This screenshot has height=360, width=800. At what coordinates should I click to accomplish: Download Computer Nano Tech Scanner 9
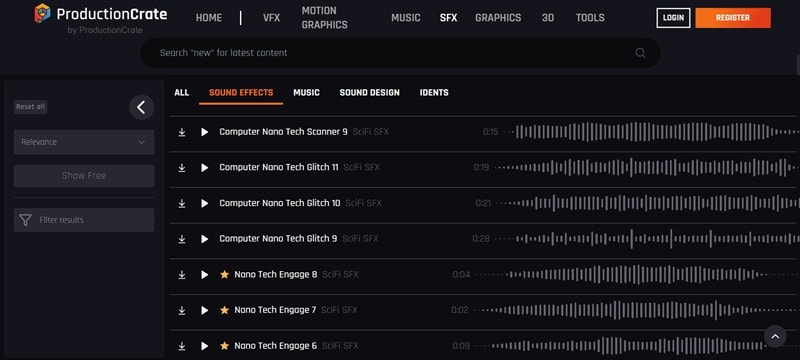click(x=182, y=133)
